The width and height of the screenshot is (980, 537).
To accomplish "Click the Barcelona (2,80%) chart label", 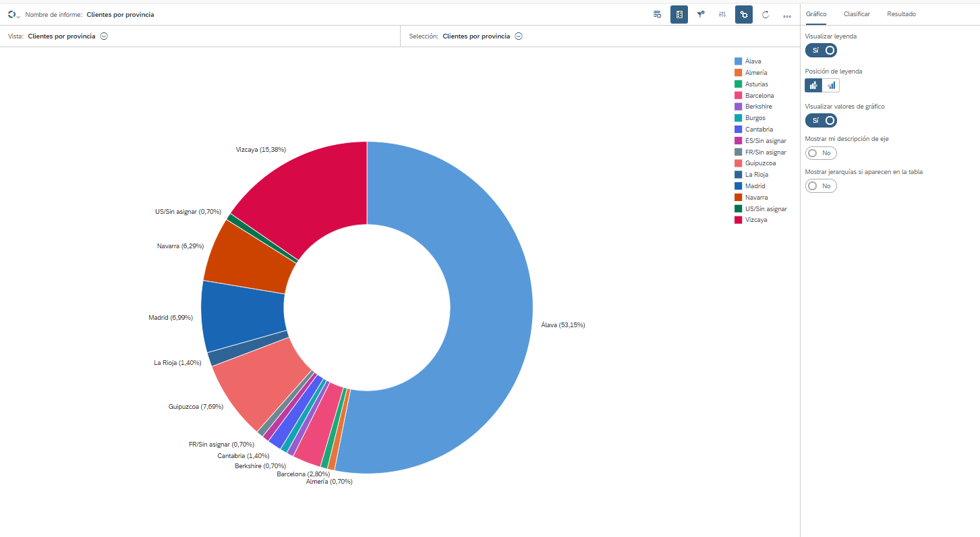I will click(x=303, y=474).
